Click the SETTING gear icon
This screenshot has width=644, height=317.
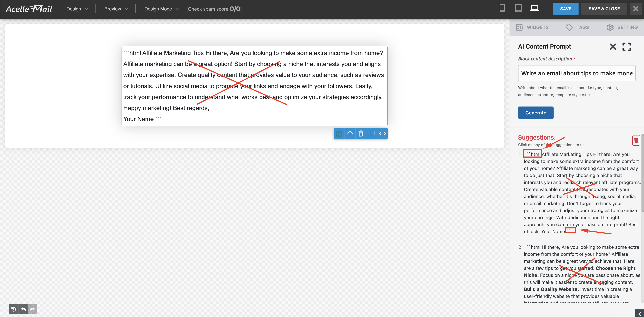click(x=610, y=27)
